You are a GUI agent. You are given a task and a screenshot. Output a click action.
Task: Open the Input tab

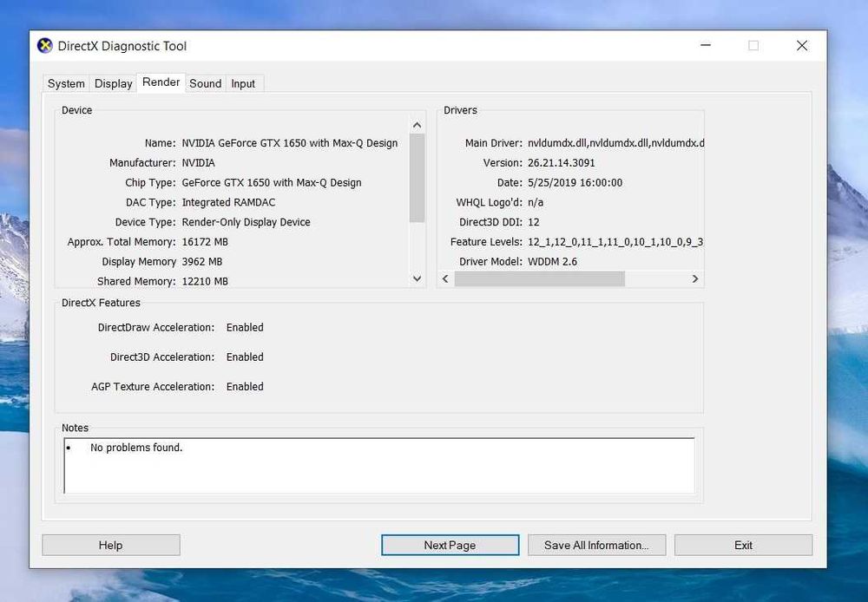coord(243,83)
